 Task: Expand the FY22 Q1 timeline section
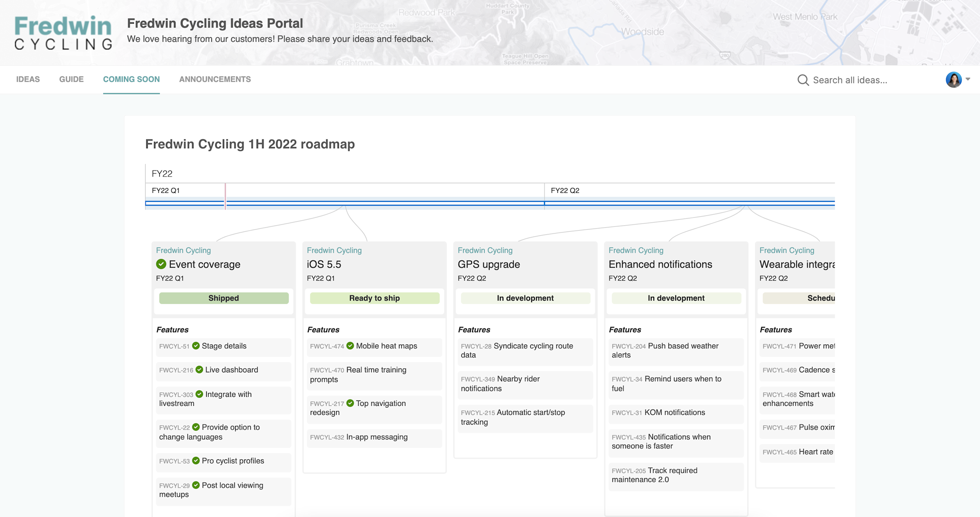click(166, 190)
